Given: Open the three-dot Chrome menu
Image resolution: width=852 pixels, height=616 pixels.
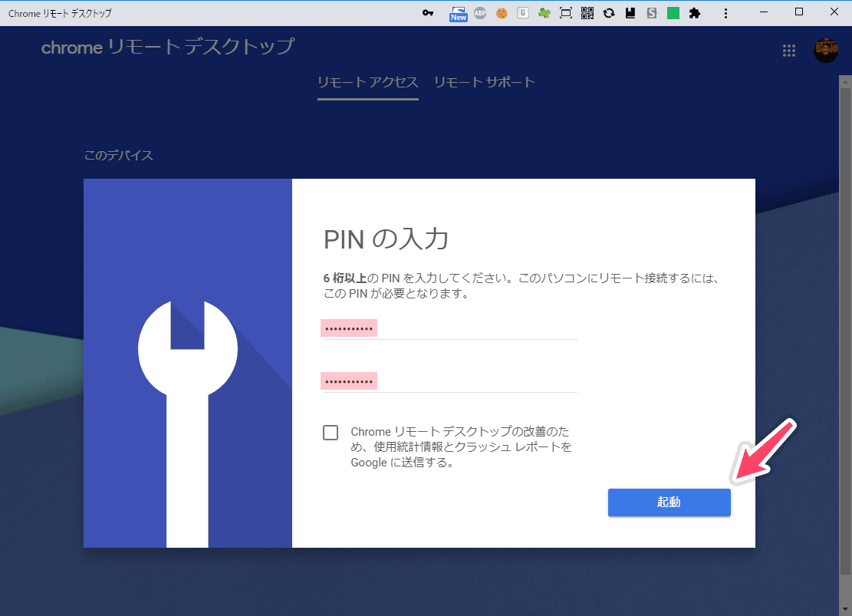Looking at the screenshot, I should [725, 13].
